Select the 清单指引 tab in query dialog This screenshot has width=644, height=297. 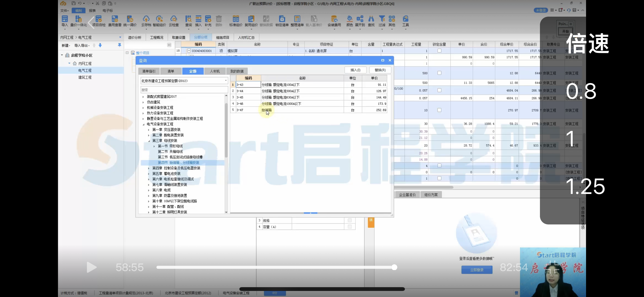pos(149,71)
